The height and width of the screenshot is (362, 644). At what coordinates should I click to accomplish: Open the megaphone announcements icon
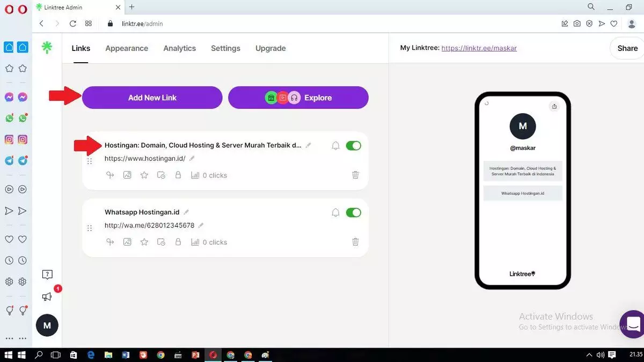click(47, 297)
